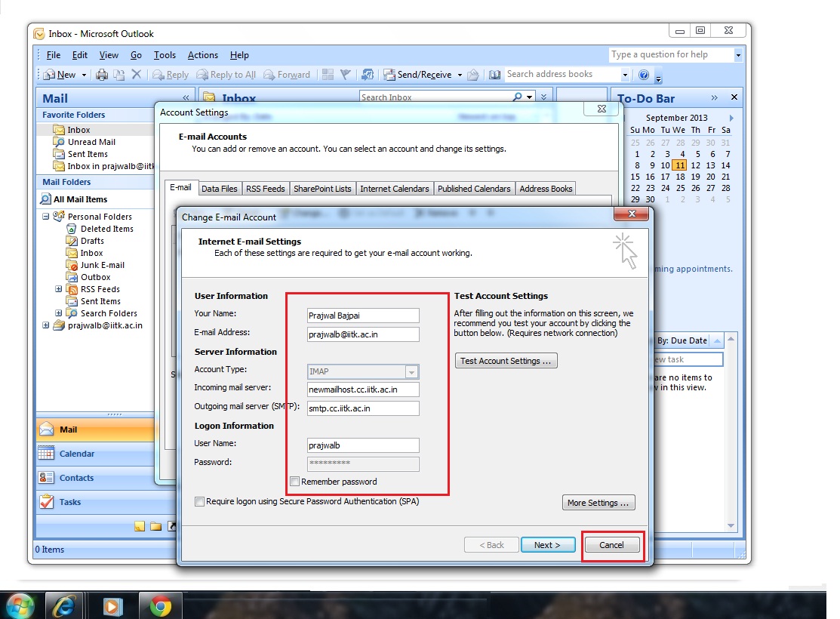Close the To-Do Bar pane
The image size is (840, 619).
click(x=734, y=97)
